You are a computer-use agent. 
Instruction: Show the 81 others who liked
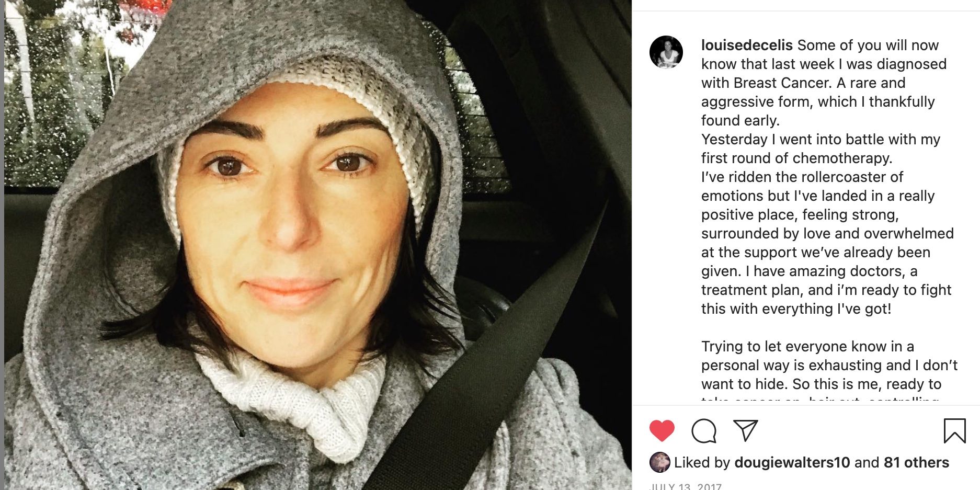[916, 462]
